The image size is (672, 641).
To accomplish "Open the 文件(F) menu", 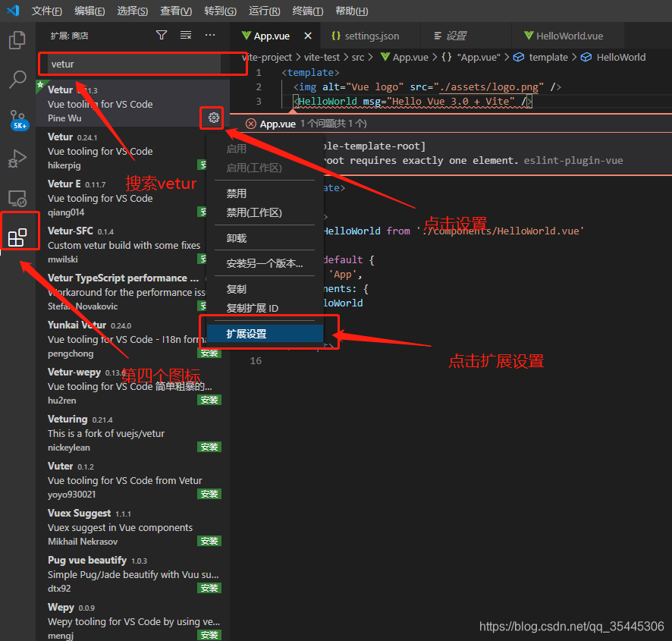I will pyautogui.click(x=47, y=11).
